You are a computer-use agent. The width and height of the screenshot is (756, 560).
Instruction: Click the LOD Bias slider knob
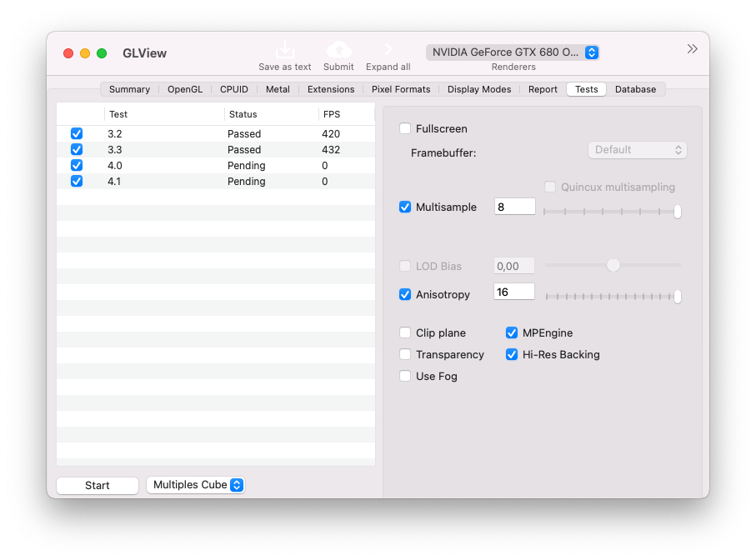(613, 265)
